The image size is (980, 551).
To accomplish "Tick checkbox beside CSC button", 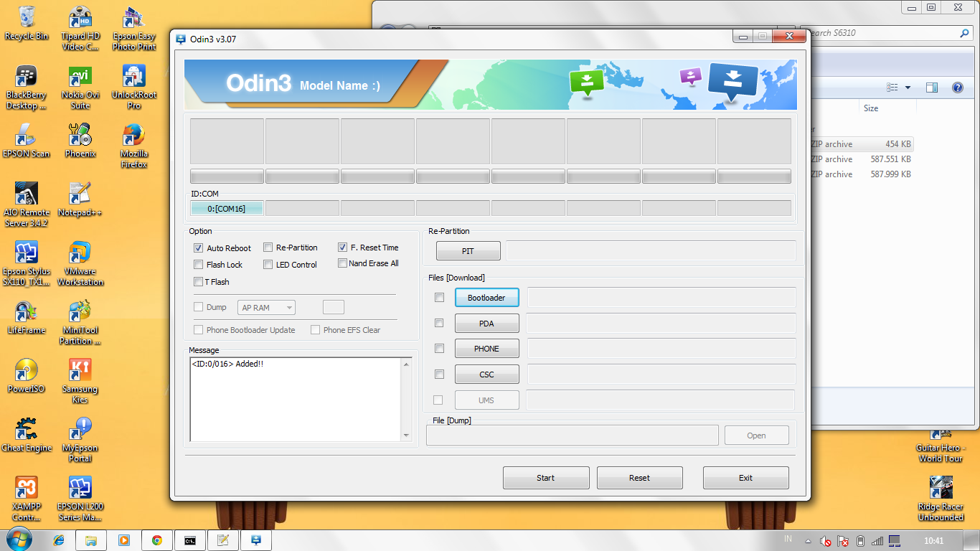I will click(439, 375).
